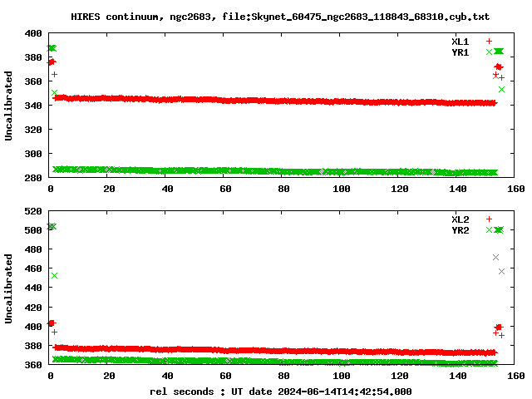532x399 pixels.
Task: Click x-axis tick 160 under the XL1/YR1 plot
Action: [x=516, y=189]
